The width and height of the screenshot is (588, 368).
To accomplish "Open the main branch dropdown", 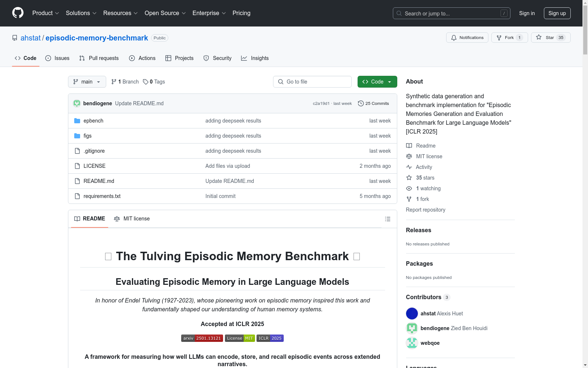I will (87, 82).
